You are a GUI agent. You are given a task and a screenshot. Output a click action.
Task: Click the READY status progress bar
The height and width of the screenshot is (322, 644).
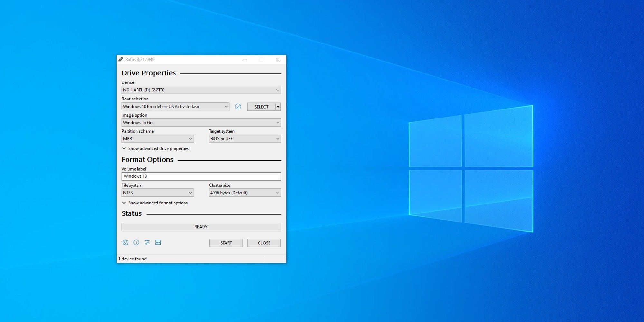pyautogui.click(x=201, y=227)
